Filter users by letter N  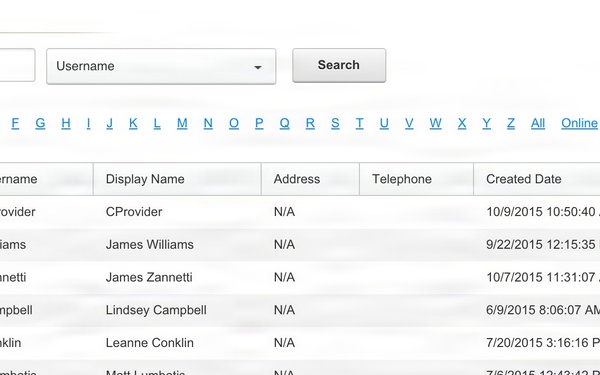tap(208, 123)
